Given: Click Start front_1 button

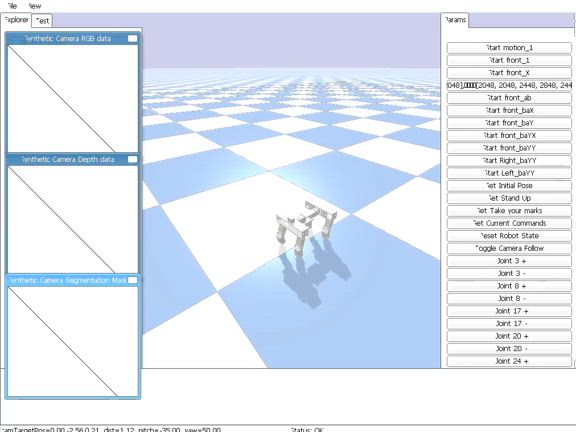Looking at the screenshot, I should pos(509,60).
